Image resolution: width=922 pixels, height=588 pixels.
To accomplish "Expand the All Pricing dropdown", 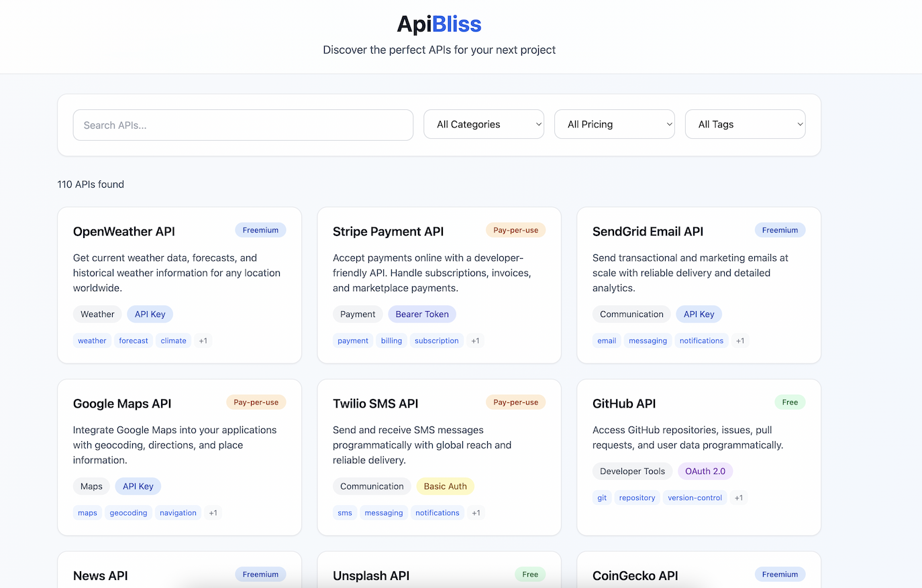I will [614, 125].
